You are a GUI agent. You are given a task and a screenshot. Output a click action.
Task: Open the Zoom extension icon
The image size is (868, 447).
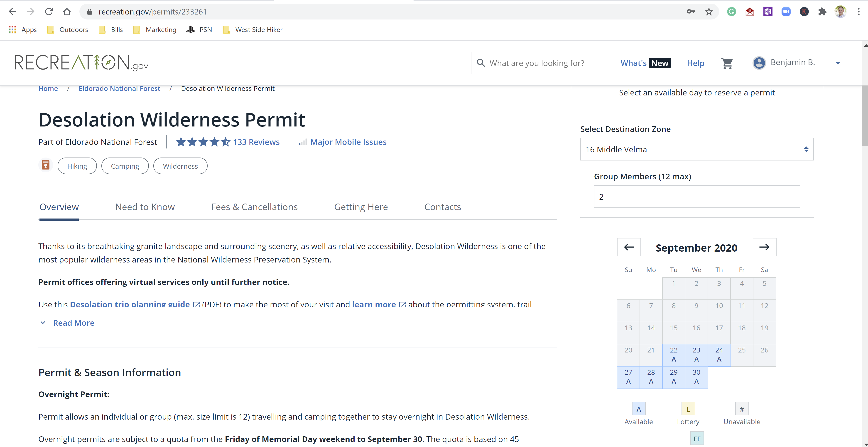point(786,12)
